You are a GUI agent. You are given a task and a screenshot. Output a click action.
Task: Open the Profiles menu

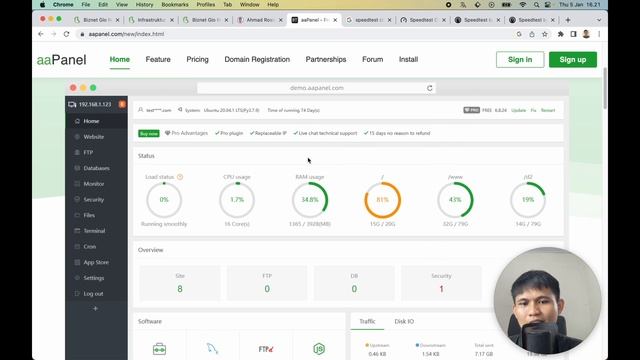tap(206, 4)
